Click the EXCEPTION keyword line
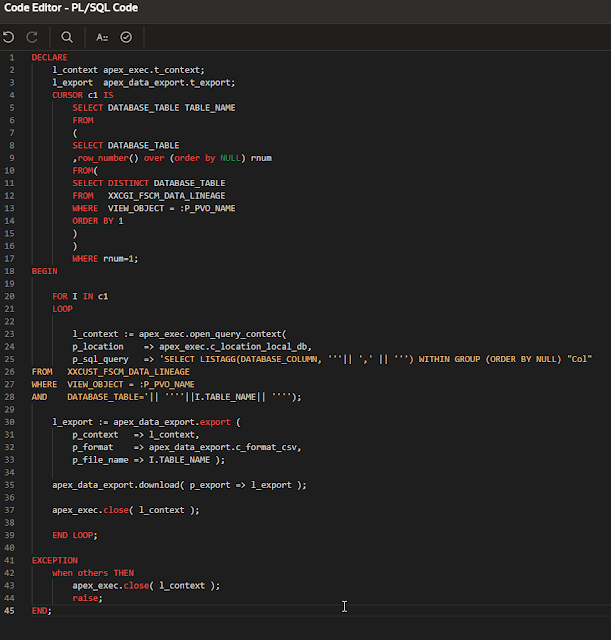Viewport: 611px width, 640px height. (x=55, y=560)
